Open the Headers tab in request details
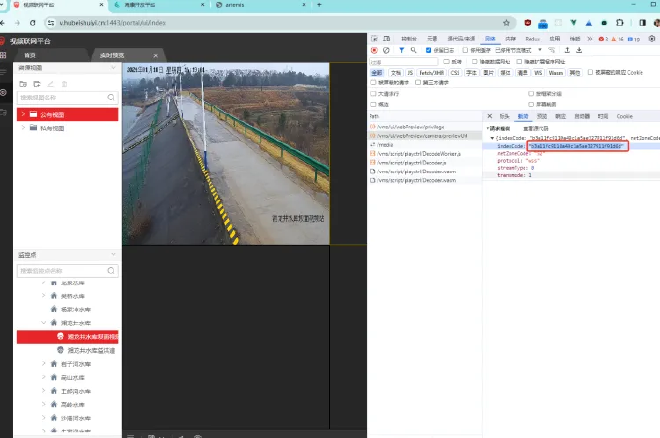660x438 pixels. click(x=504, y=116)
